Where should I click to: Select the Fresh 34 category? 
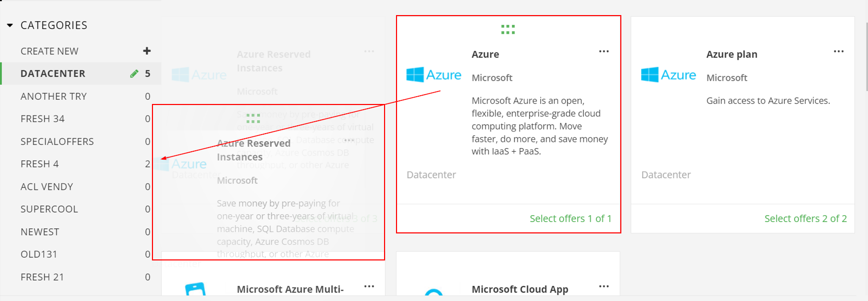(81, 119)
